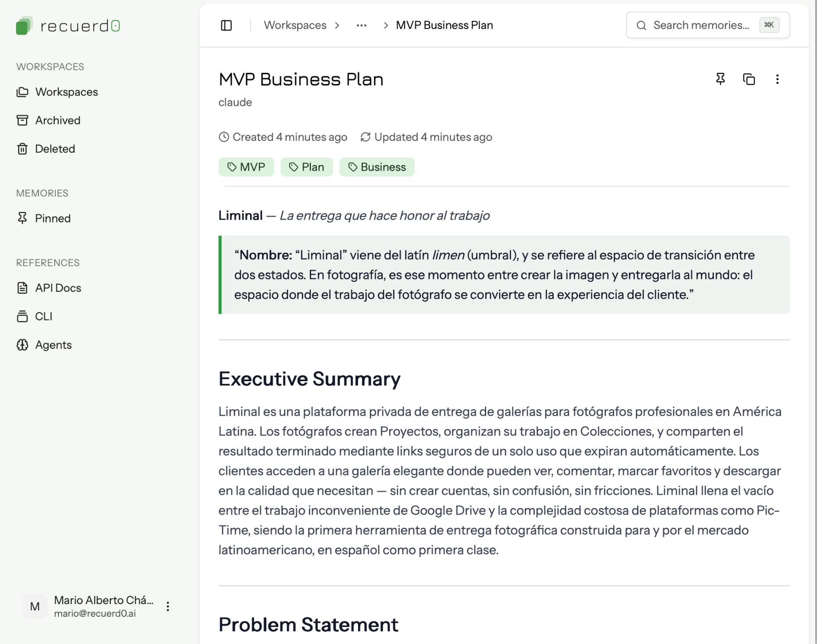Image resolution: width=817 pixels, height=644 pixels.
Task: Pin the MVP Business Plan memory
Action: click(720, 79)
